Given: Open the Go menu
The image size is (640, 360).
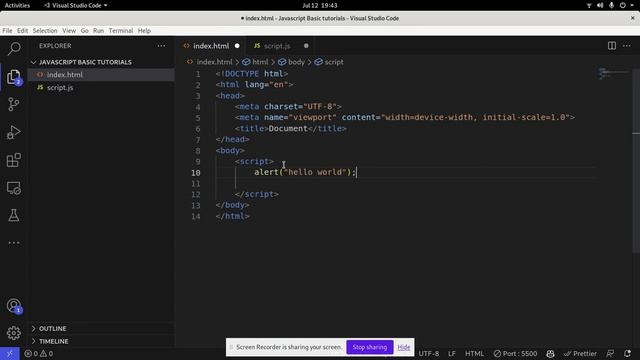Looking at the screenshot, I should [x=84, y=31].
